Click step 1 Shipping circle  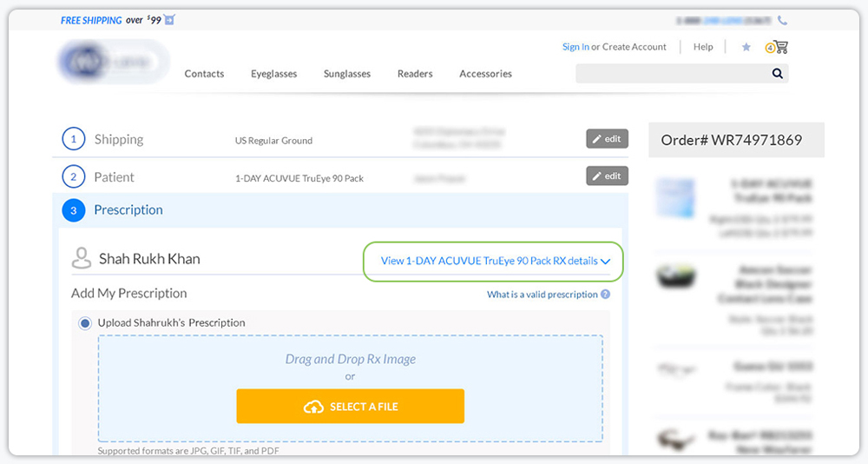73,139
